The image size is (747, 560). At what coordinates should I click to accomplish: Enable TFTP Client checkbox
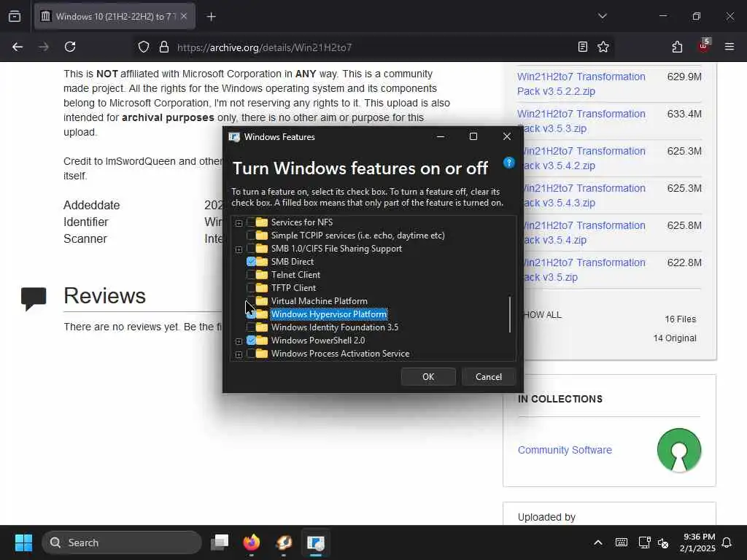coord(250,287)
